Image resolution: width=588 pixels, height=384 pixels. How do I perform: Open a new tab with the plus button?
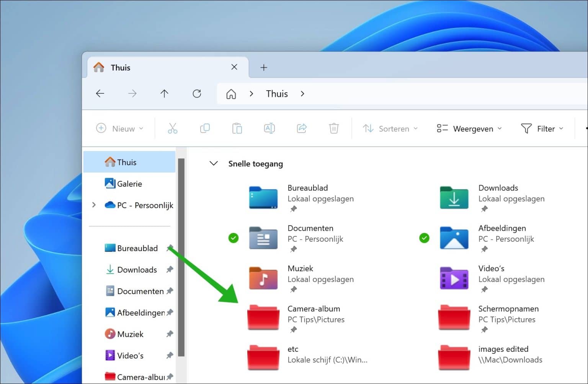(x=263, y=67)
